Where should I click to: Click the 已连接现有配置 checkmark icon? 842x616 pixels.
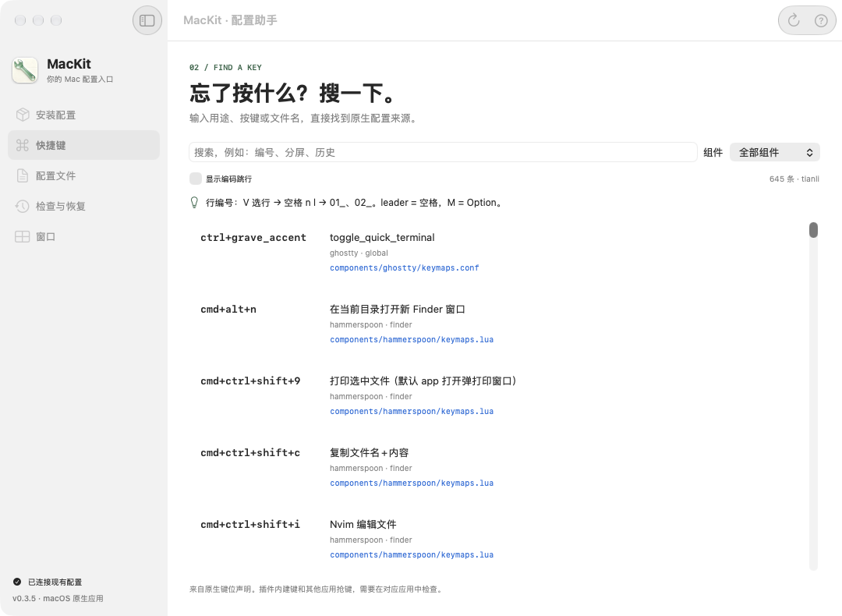pyautogui.click(x=17, y=582)
